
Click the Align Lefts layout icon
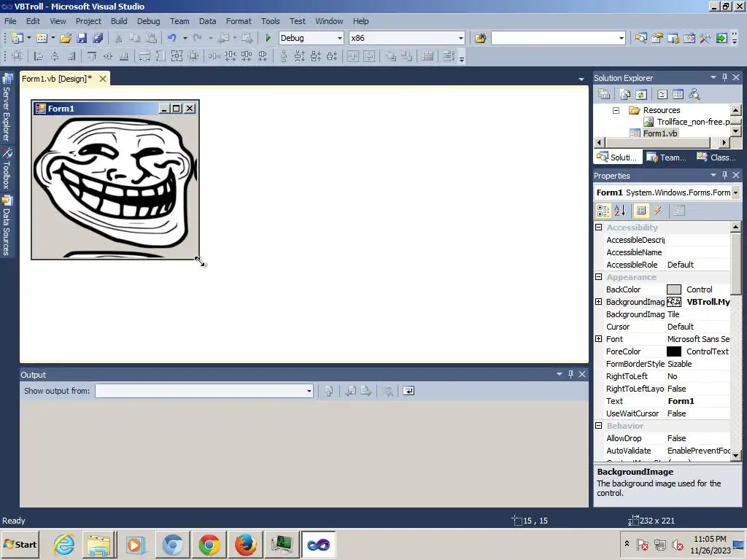click(39, 56)
